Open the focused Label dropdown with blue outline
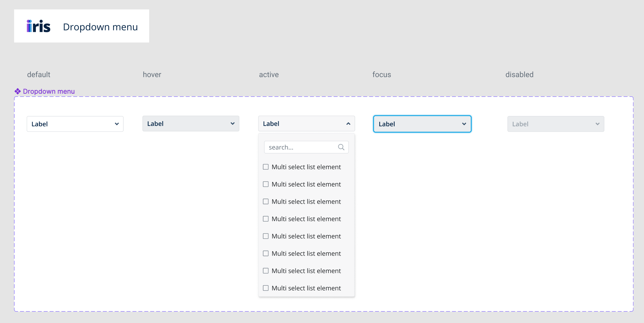Image resolution: width=644 pixels, height=323 pixels. tap(422, 124)
